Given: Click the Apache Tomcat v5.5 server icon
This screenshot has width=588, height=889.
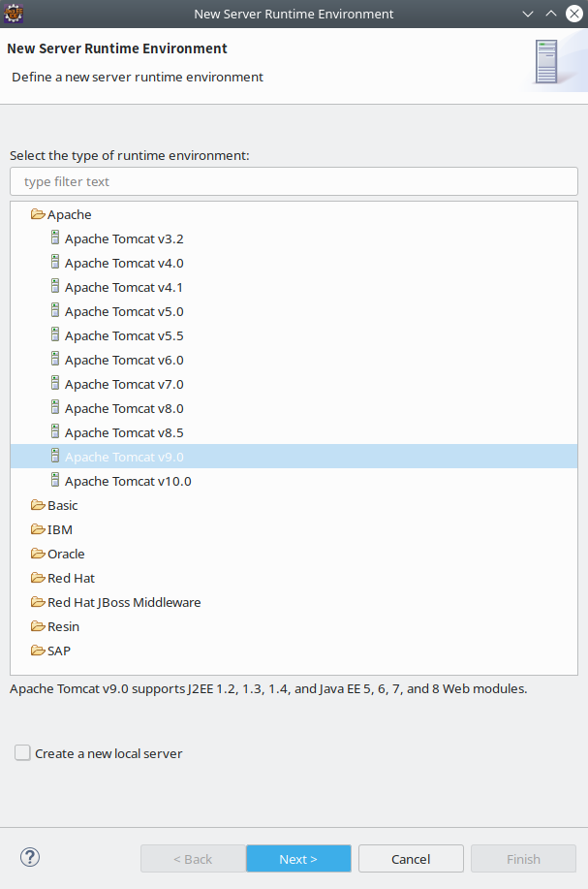Looking at the screenshot, I should (55, 335).
